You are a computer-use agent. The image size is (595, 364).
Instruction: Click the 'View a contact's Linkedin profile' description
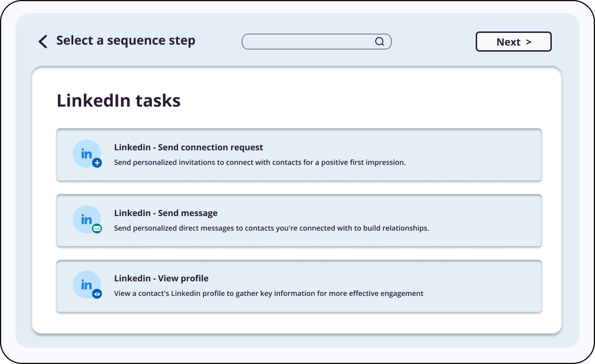pyautogui.click(x=269, y=294)
